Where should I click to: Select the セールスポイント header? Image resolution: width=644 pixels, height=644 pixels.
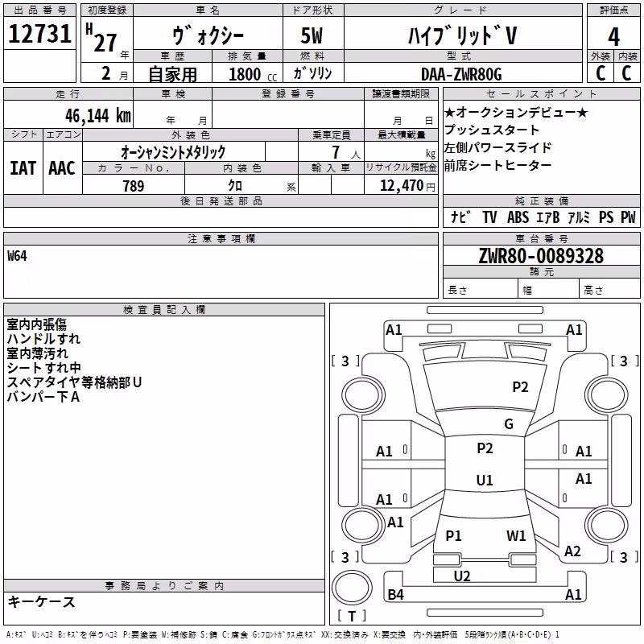[x=541, y=93]
